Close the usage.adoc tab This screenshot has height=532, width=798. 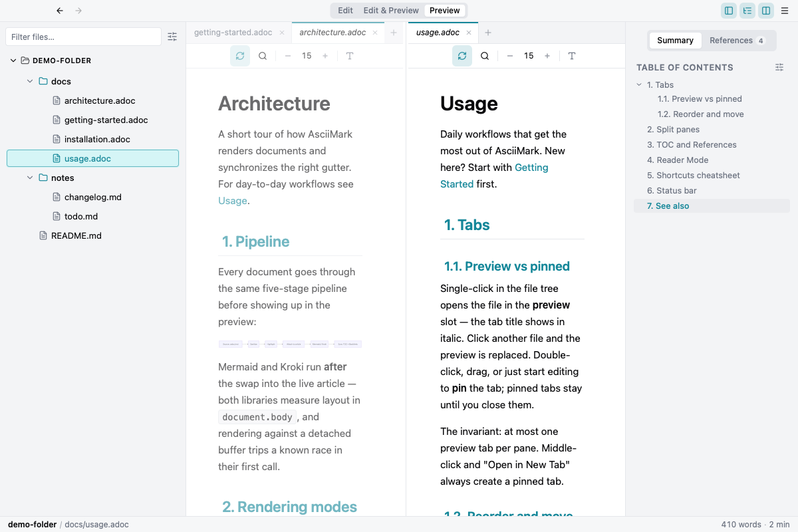469,33
